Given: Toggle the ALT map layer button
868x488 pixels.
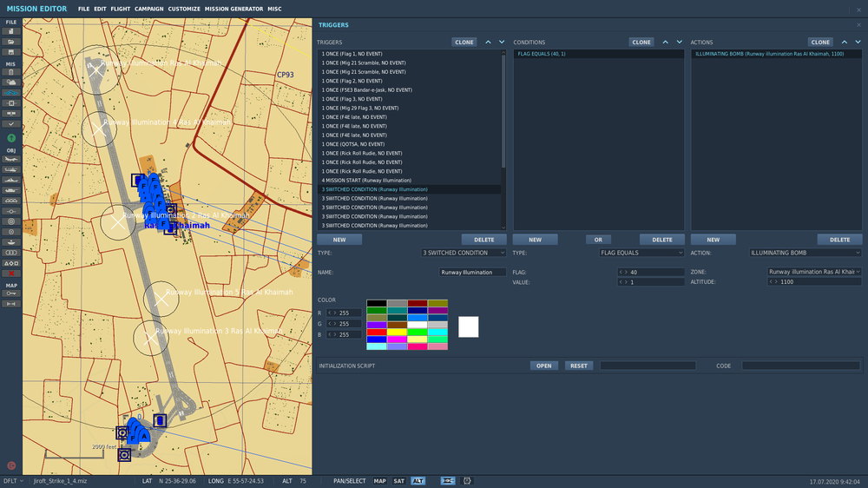Looking at the screenshot, I should tap(418, 481).
